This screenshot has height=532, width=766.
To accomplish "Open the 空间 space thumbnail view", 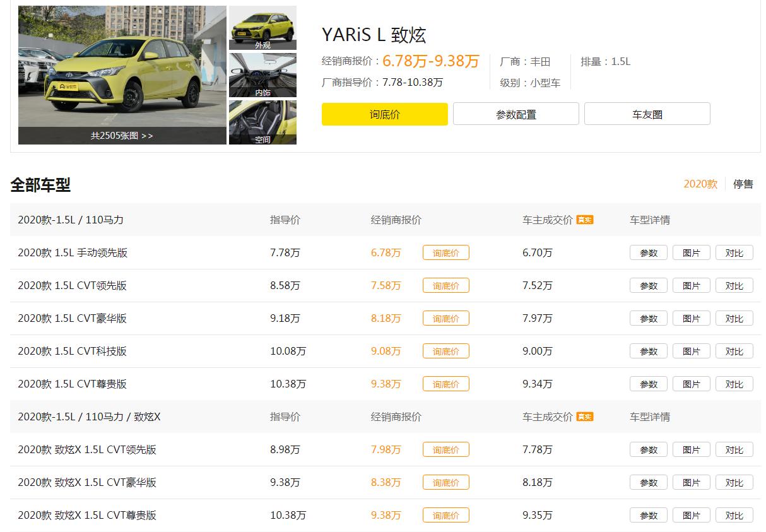I will pyautogui.click(x=262, y=121).
